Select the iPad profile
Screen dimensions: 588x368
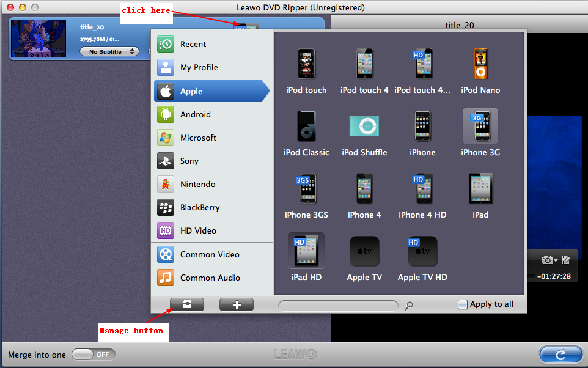coord(480,196)
